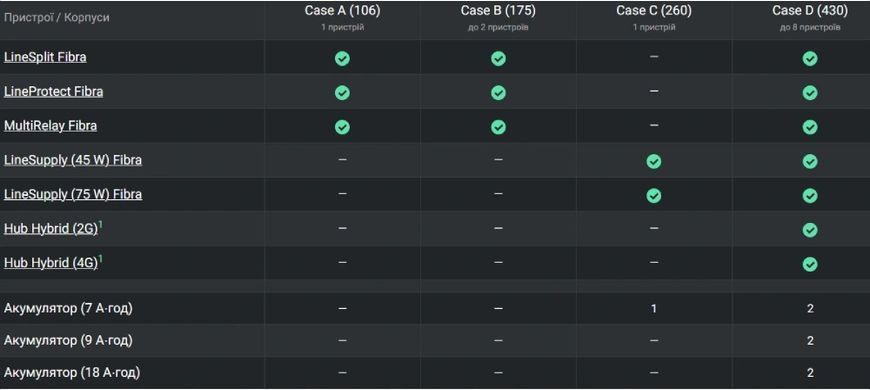Open the MultiRelay Fibra link

click(x=50, y=126)
